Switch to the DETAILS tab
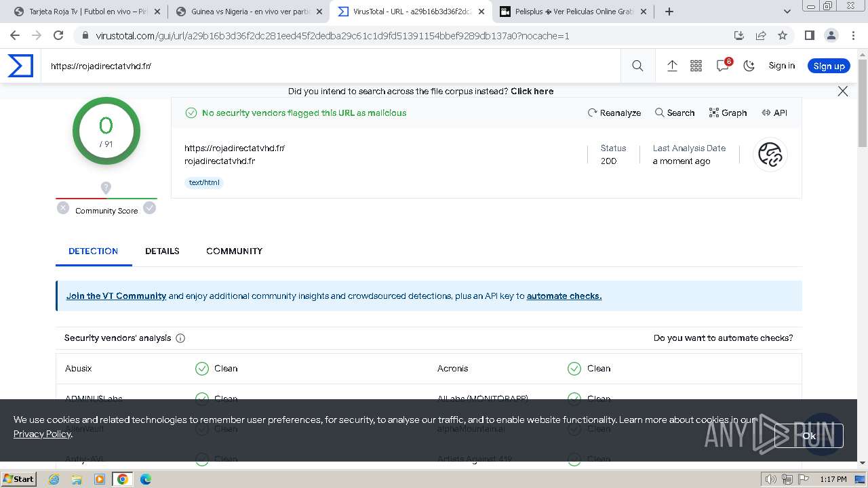Viewport: 868px width, 488px height. tap(162, 251)
